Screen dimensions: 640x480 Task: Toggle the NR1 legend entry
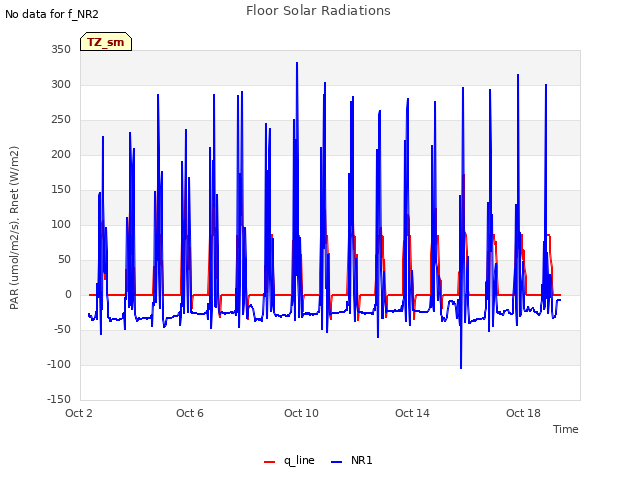[x=352, y=461]
